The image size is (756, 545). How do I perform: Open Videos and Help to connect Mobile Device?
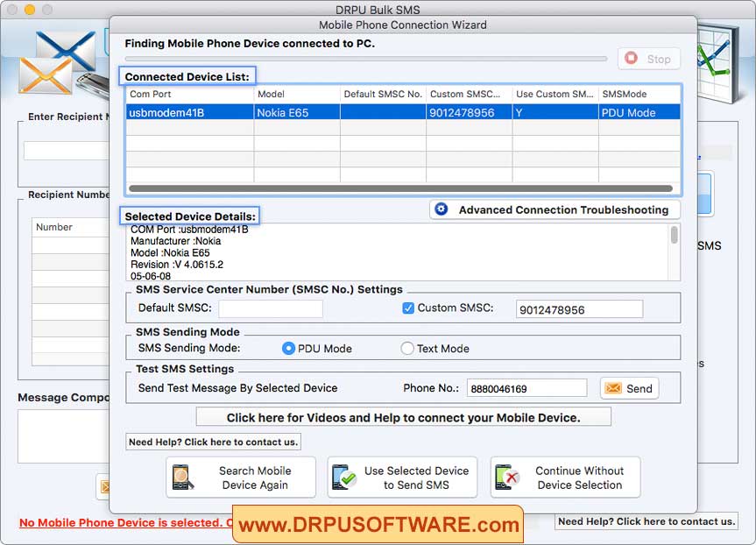tap(404, 417)
